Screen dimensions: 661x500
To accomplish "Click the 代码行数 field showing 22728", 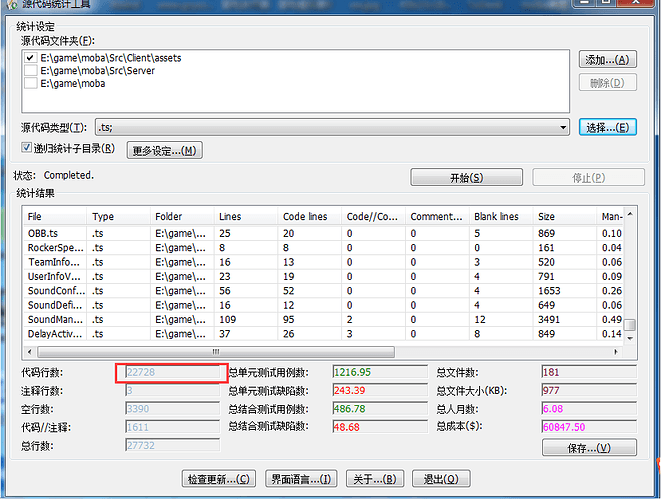I will 173,372.
